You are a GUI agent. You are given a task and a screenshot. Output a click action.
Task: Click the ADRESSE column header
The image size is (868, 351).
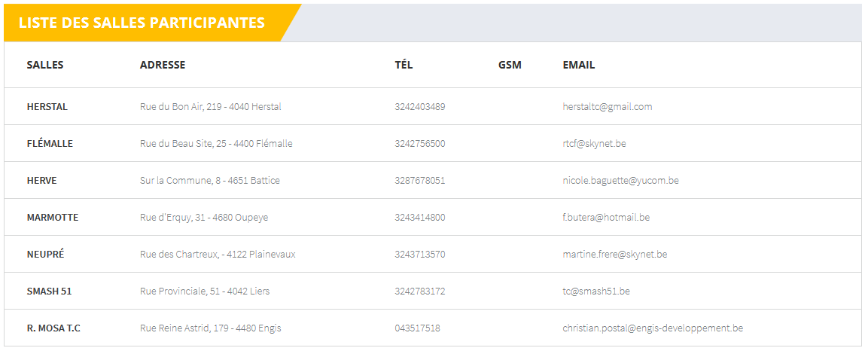coord(163,65)
